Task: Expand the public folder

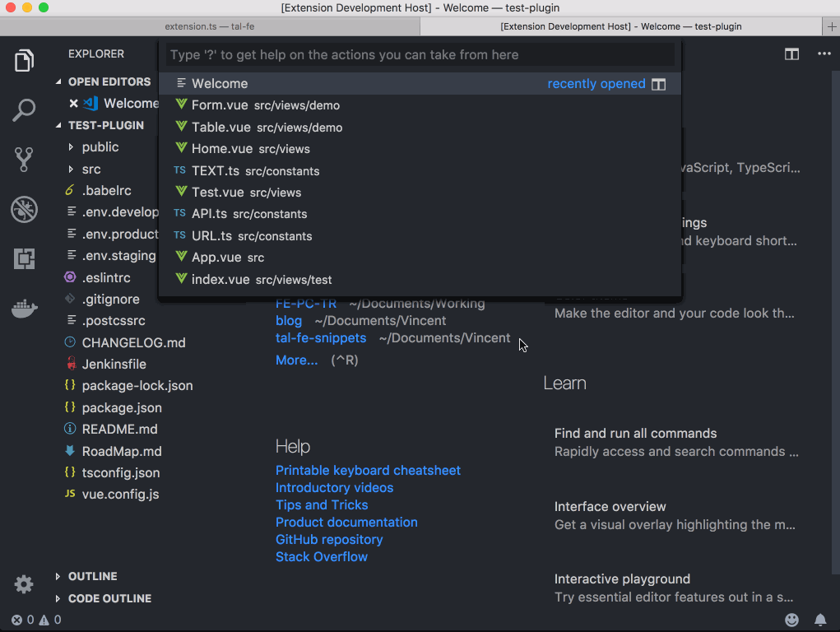Action: pyautogui.click(x=100, y=146)
